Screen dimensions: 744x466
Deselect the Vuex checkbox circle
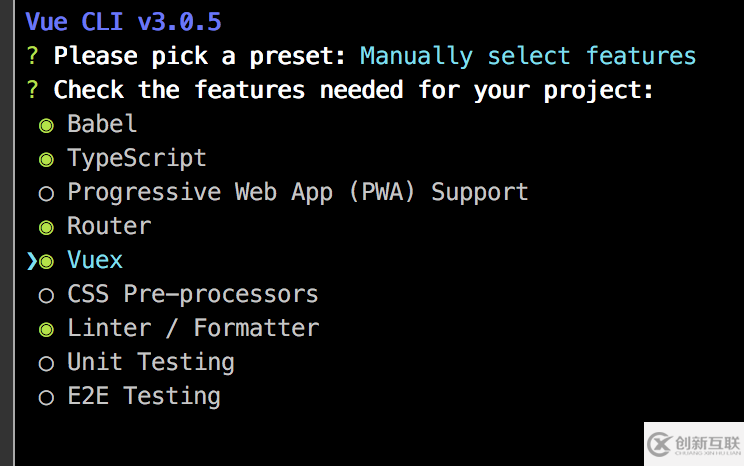pyautogui.click(x=46, y=261)
